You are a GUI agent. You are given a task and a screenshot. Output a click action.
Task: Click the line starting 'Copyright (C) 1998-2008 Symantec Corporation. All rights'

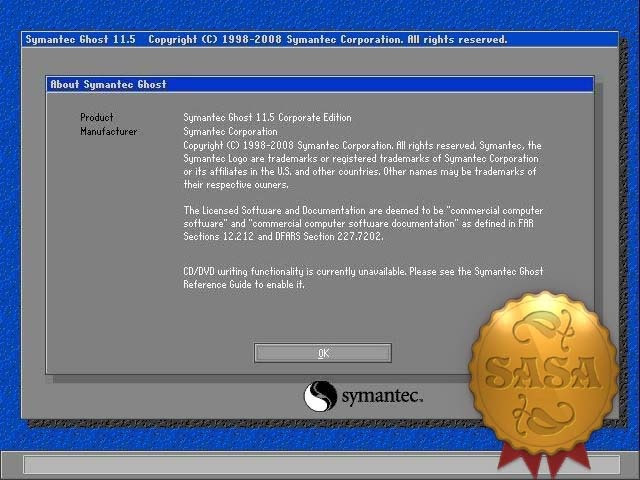[x=362, y=145]
